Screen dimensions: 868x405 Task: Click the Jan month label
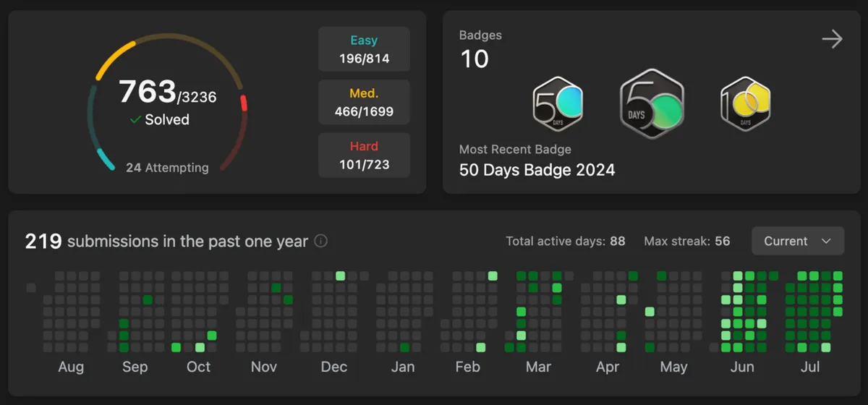(403, 367)
